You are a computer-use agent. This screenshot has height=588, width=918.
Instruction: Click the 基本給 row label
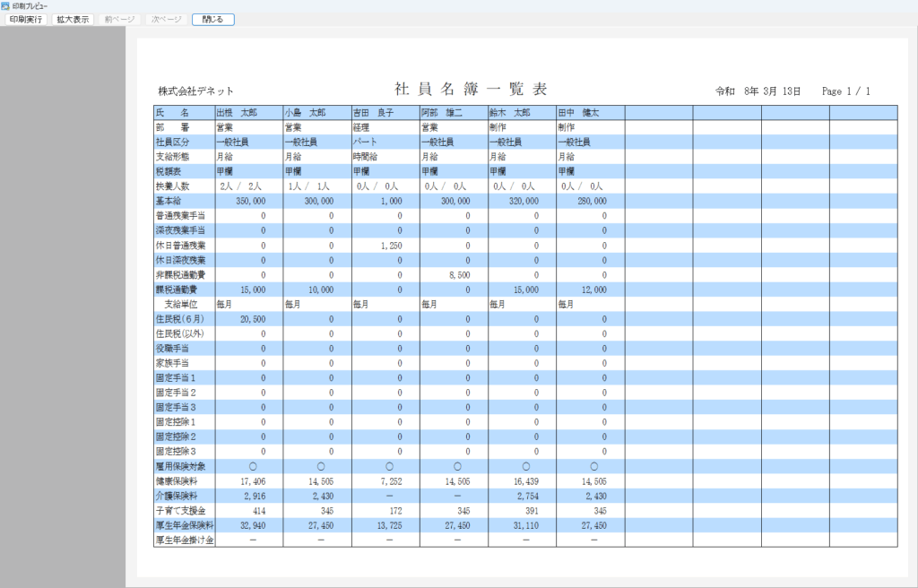click(x=169, y=202)
